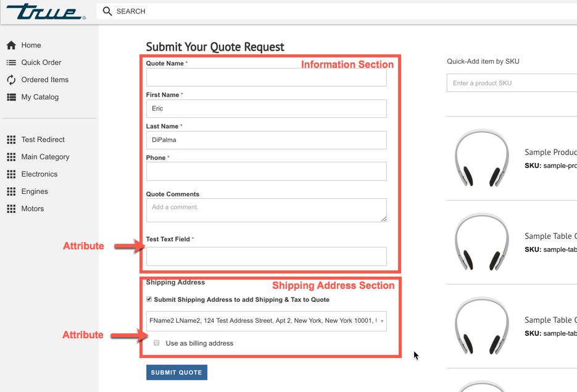Click the Motors category grid icon

[x=11, y=209]
